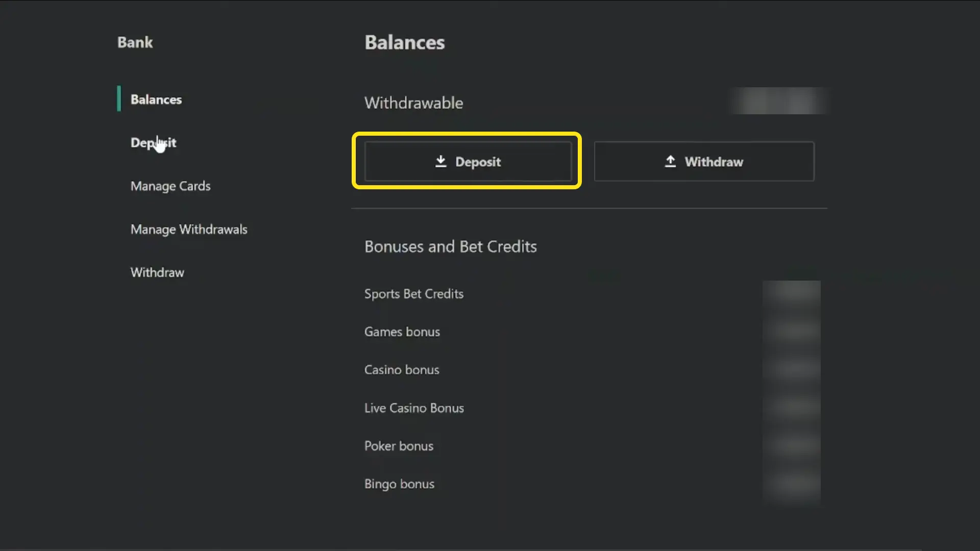Click the Games bonus label
Image resolution: width=980 pixels, height=551 pixels.
402,332
